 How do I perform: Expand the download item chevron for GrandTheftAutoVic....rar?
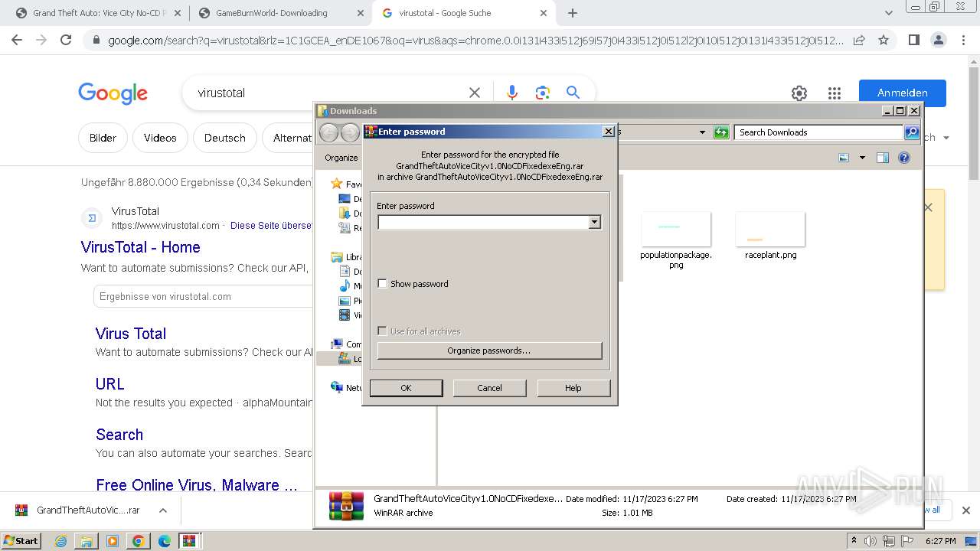coord(162,510)
